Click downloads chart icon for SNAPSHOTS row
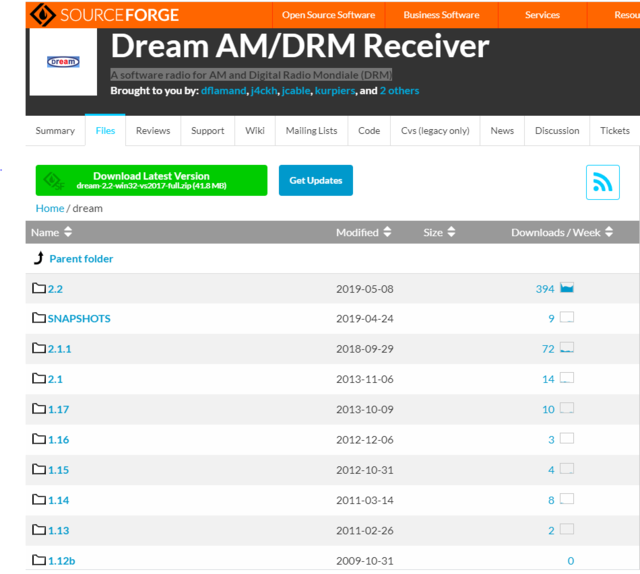640x574 pixels. point(567,317)
